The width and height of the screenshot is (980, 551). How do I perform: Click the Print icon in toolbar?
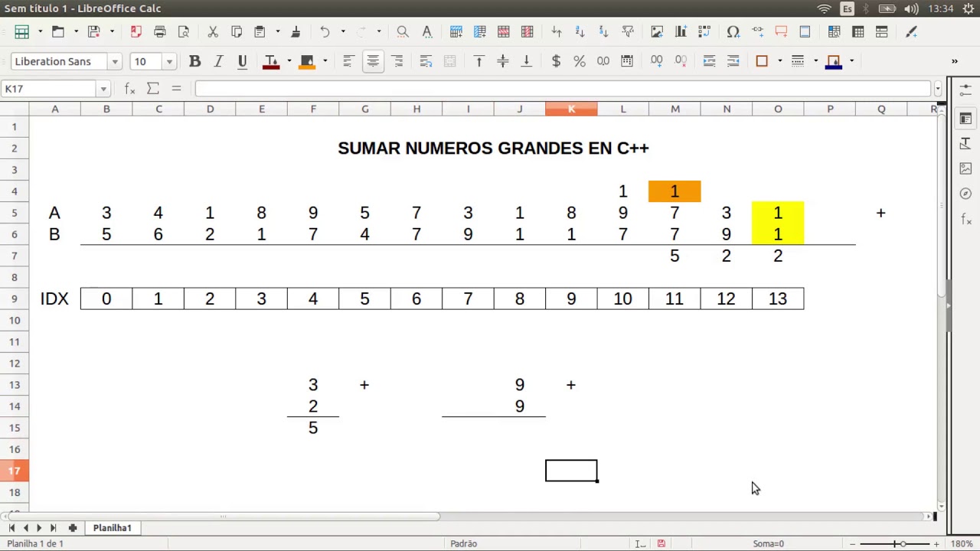click(x=159, y=32)
